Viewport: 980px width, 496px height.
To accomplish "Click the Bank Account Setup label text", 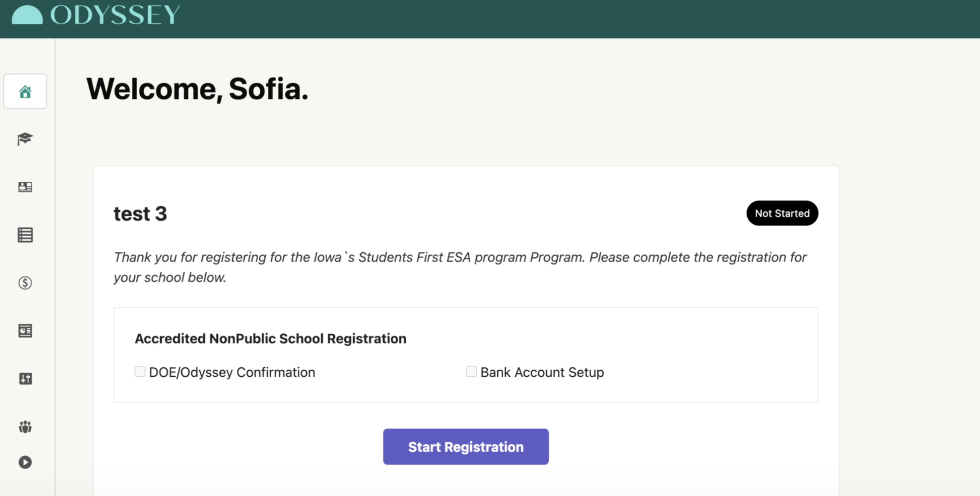I will coord(542,373).
